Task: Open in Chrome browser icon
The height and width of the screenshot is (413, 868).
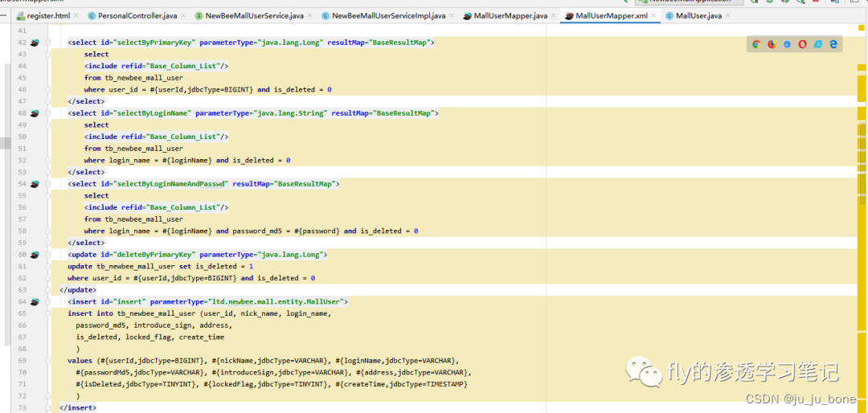Action: [x=756, y=44]
